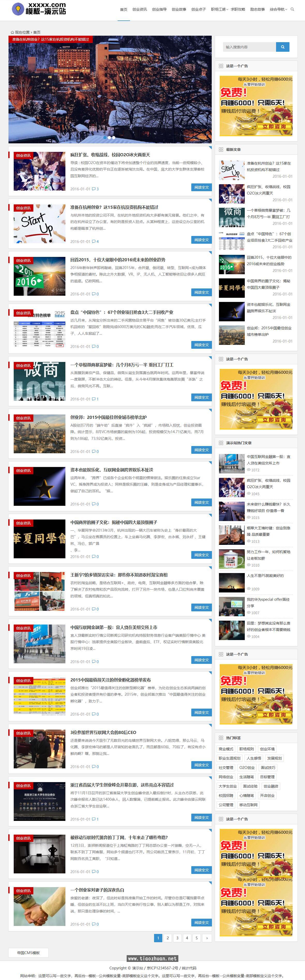Viewport: 305px width, 980px height.
Task: Click the 输入搜索内容 search field
Action: point(249,47)
